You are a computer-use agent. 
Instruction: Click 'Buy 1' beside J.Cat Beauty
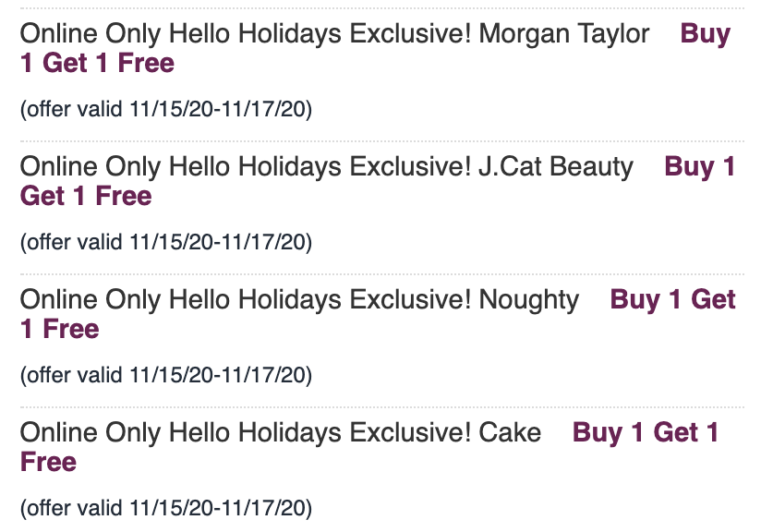point(699,166)
